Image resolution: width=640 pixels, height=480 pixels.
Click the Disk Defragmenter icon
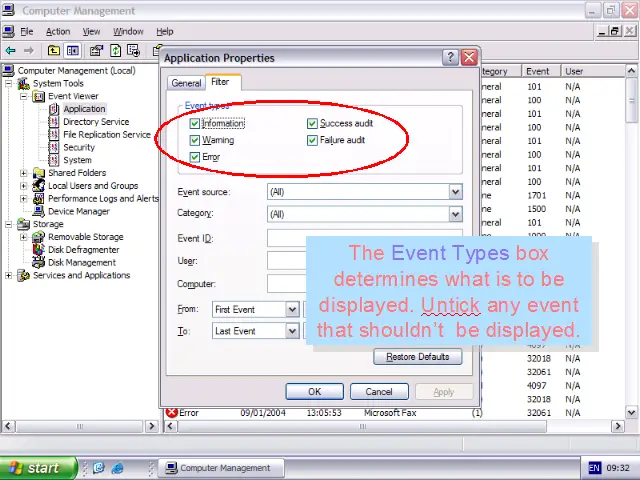[39, 249]
